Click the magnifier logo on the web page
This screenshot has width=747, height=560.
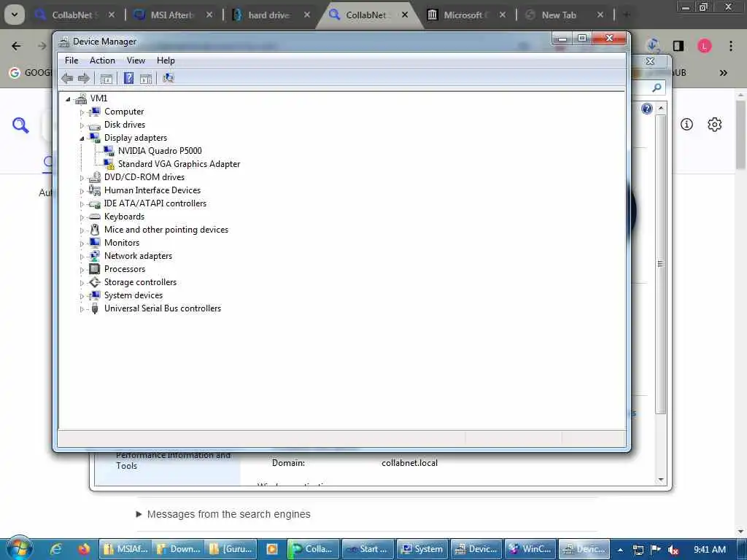[x=20, y=125]
